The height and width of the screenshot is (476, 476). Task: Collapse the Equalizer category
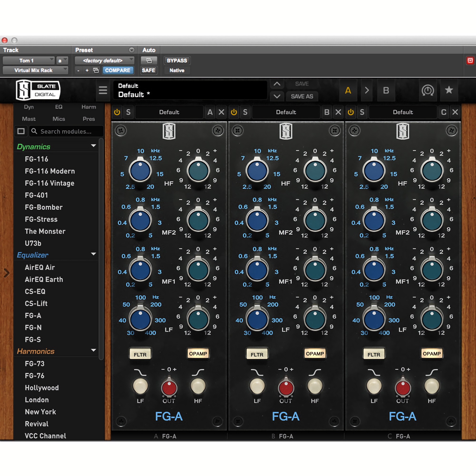(x=94, y=254)
